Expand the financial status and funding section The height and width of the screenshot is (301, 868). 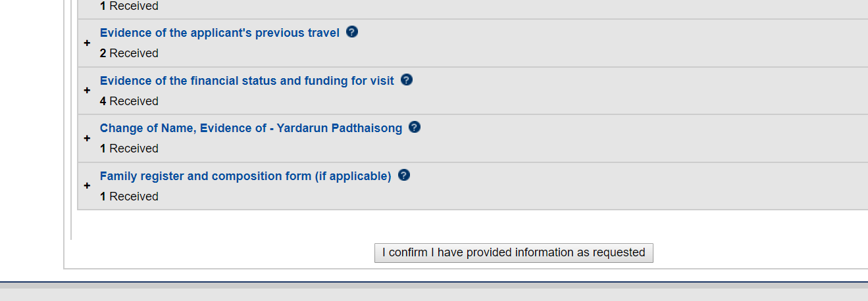[x=87, y=91]
